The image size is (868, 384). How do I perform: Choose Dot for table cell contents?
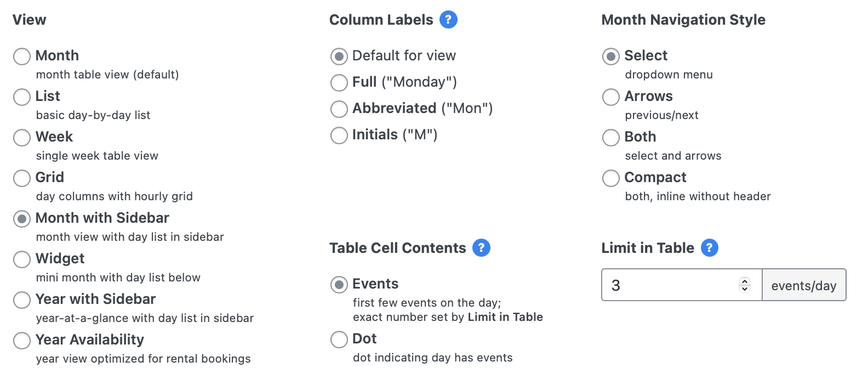339,340
